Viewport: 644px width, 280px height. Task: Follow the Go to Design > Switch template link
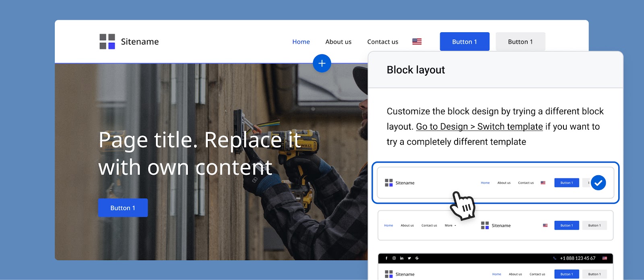point(479,127)
